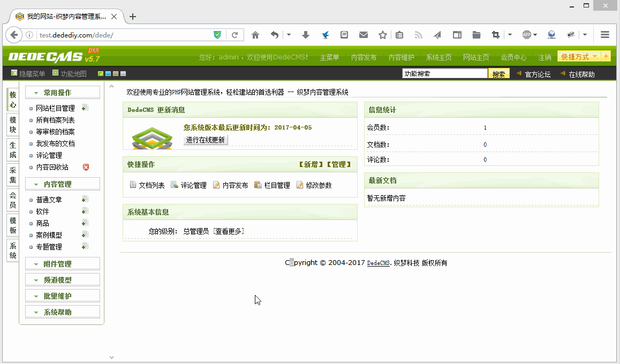This screenshot has height=364, width=620.
Task: Click the 进行在线更新 button
Action: (x=206, y=140)
